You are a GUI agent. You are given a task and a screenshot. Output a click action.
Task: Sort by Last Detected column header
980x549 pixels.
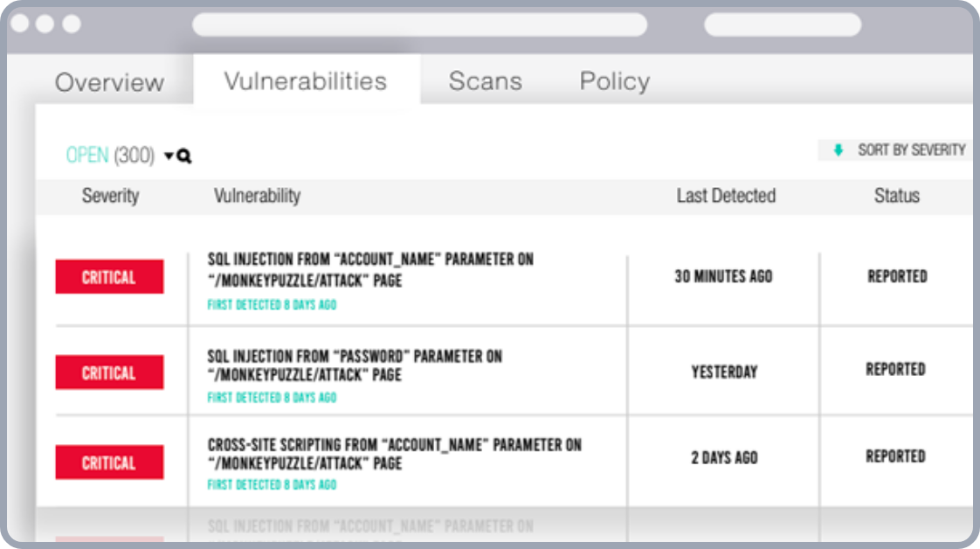(725, 196)
